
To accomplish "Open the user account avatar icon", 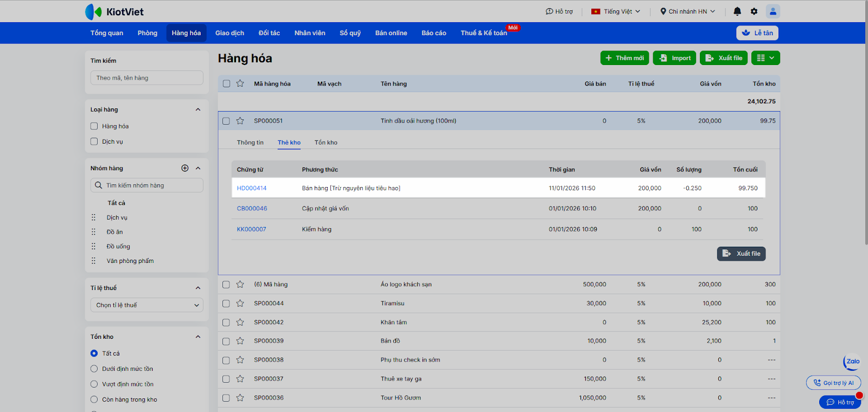I will (x=773, y=11).
